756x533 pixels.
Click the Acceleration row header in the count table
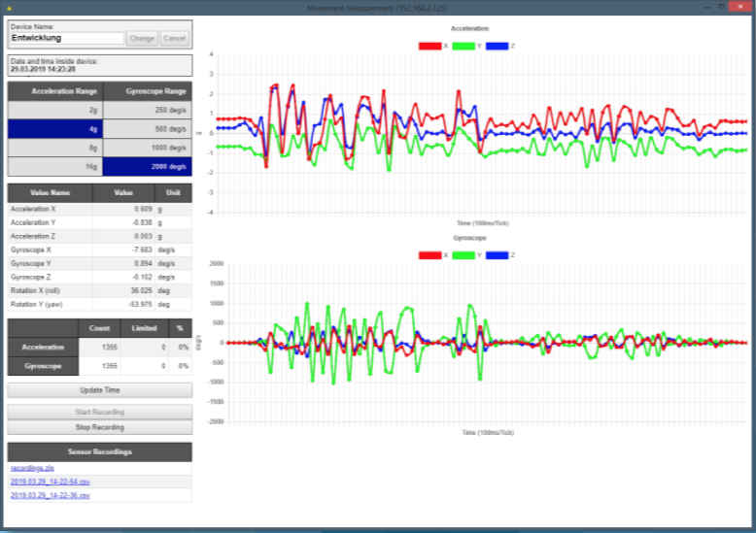point(43,347)
